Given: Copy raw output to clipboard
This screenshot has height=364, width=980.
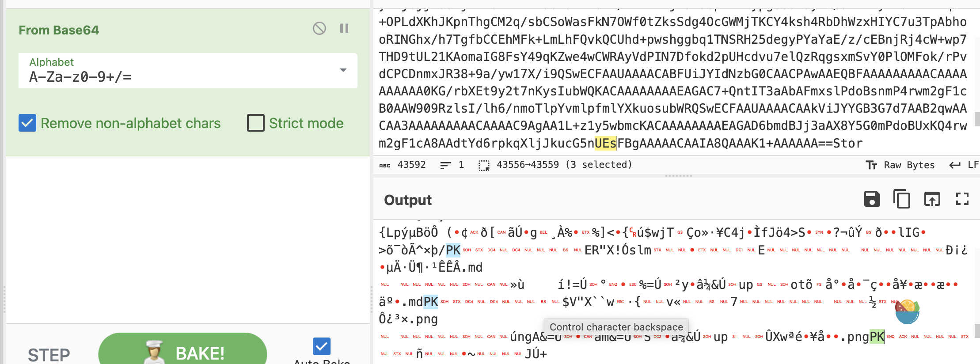Looking at the screenshot, I should point(901,199).
